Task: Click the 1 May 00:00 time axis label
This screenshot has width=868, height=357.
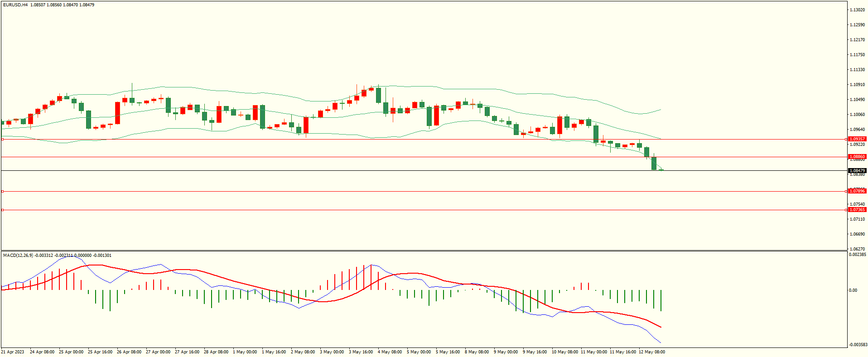Action: 245,352
